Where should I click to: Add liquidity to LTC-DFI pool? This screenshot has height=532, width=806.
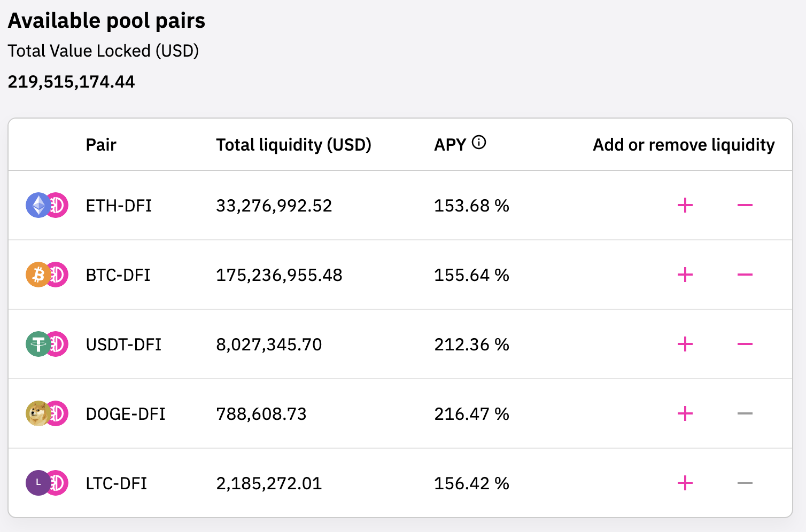pos(685,483)
